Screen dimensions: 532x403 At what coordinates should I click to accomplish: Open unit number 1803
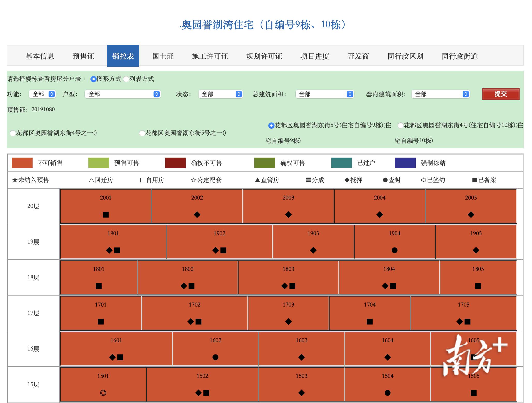(288, 269)
